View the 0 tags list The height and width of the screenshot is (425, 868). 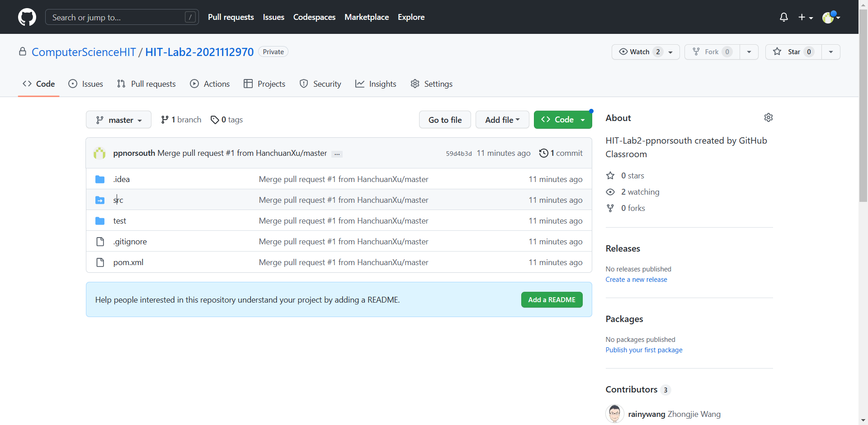point(226,120)
